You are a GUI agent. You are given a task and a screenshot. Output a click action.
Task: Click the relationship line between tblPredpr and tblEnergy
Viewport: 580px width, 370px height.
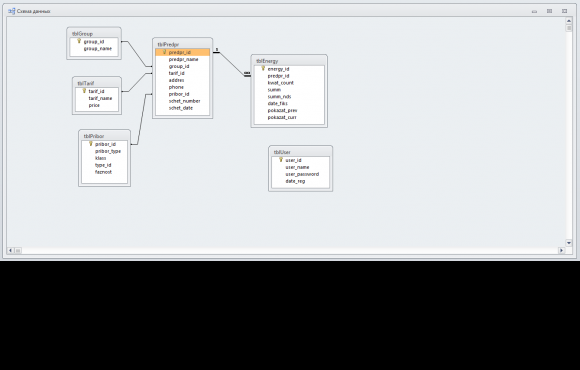click(232, 63)
